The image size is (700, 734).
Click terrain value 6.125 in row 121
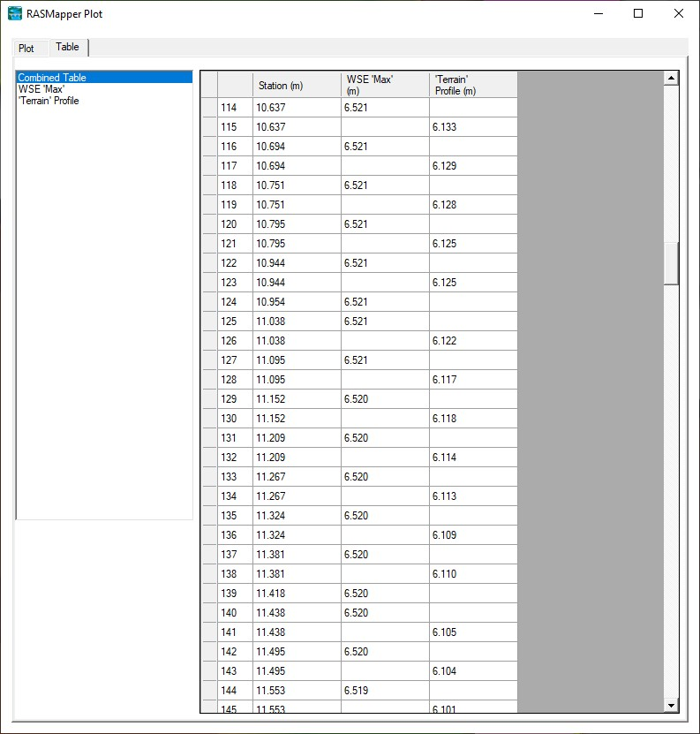pyautogui.click(x=473, y=244)
